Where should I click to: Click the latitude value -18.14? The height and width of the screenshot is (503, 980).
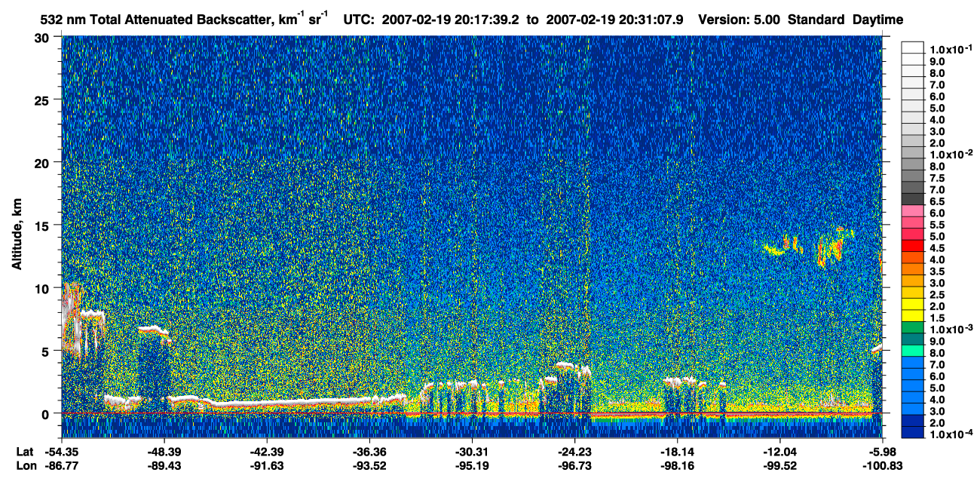(x=677, y=451)
